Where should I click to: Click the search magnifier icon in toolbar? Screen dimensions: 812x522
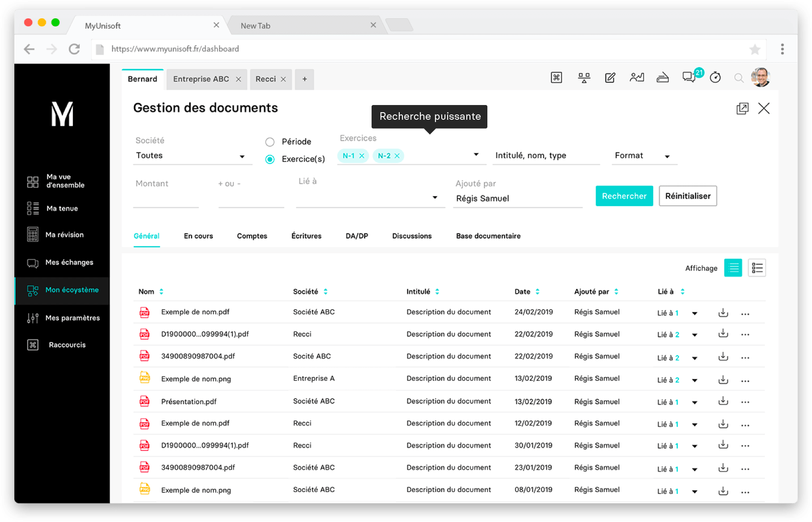click(x=739, y=78)
